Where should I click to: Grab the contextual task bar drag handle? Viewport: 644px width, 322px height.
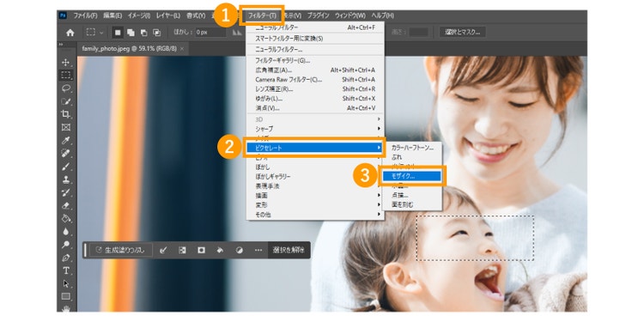click(85, 250)
